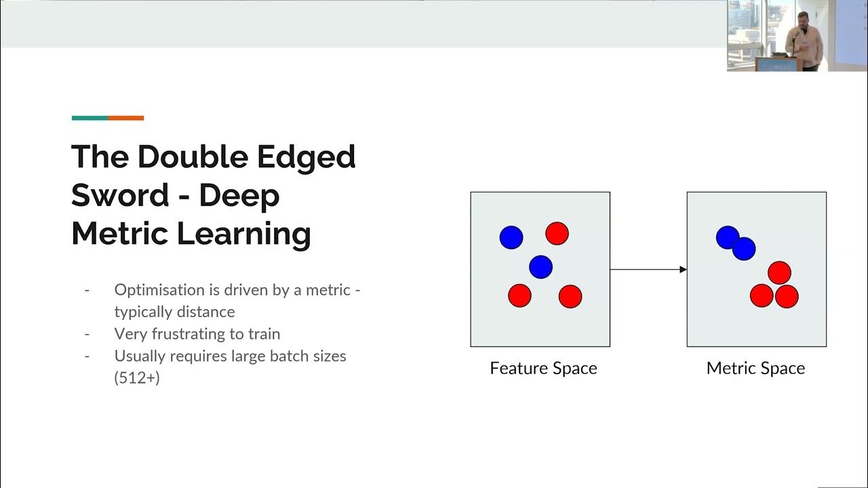Select the 'Usually requires large batch sizes' bullet
Viewport: 868px width, 488px height.
point(230,356)
